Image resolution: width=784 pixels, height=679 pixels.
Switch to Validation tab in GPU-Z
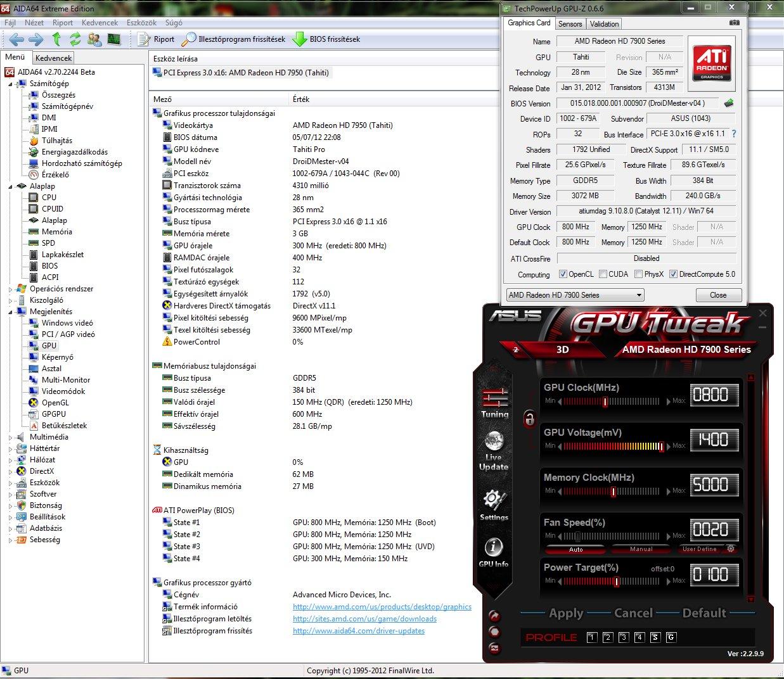point(604,24)
